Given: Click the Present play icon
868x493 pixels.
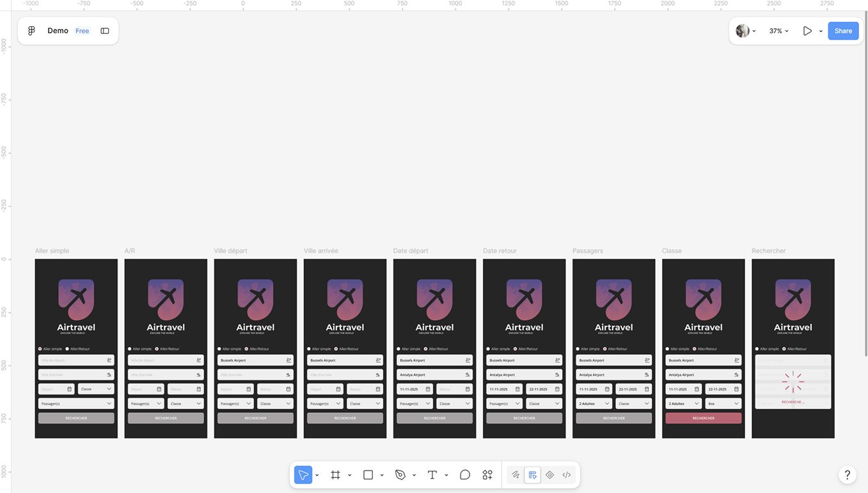Looking at the screenshot, I should (807, 31).
